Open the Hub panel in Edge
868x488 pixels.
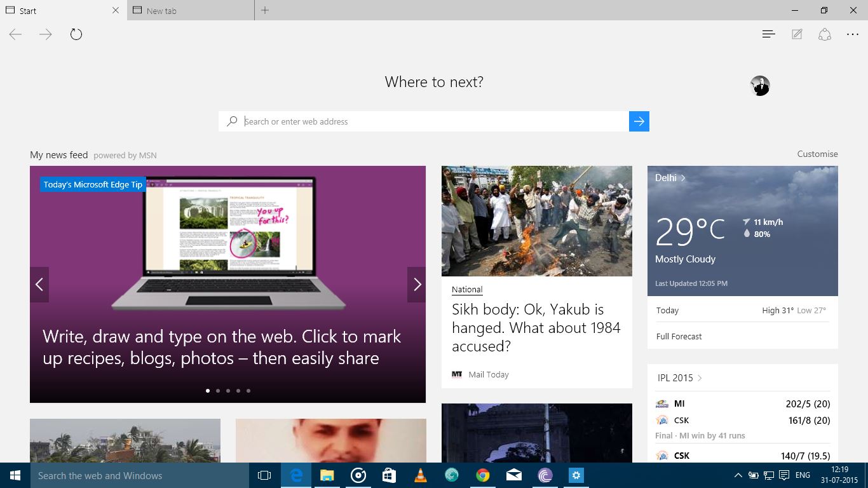coord(768,34)
